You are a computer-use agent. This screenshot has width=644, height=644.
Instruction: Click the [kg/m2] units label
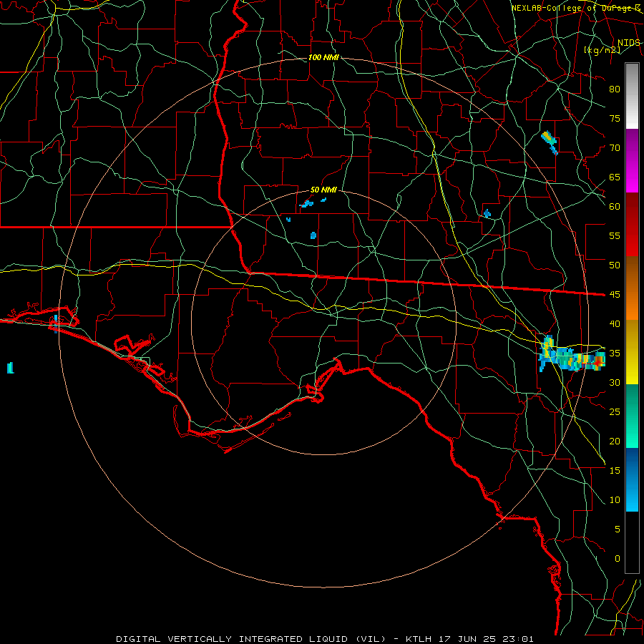[x=602, y=50]
